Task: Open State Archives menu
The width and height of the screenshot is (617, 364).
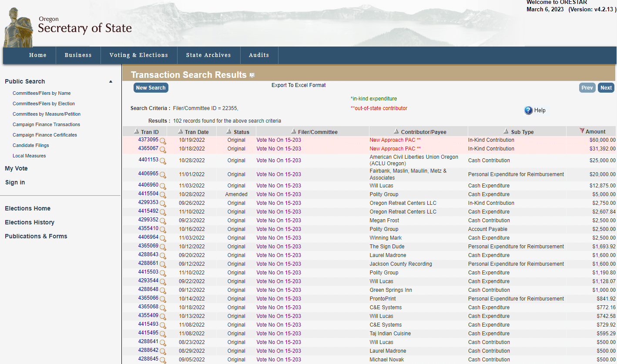Action: (208, 55)
